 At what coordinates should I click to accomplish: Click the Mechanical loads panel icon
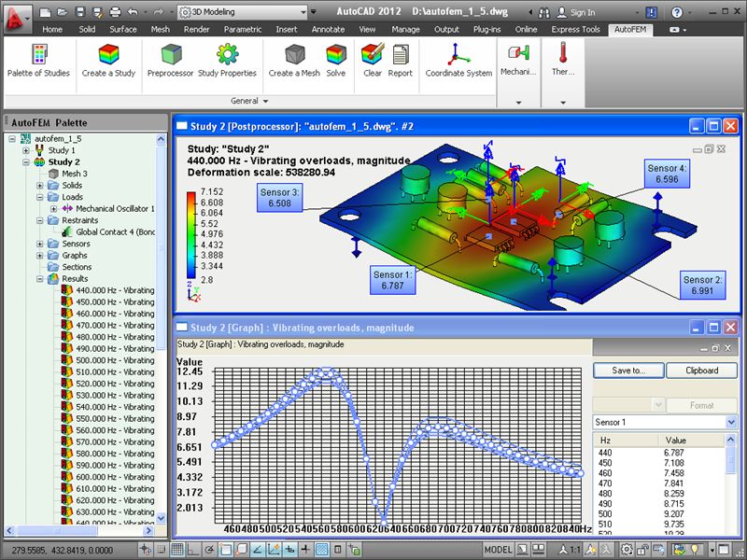click(518, 53)
